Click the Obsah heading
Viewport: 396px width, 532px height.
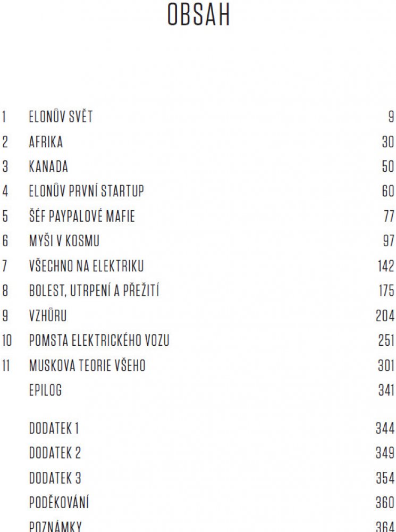click(198, 16)
